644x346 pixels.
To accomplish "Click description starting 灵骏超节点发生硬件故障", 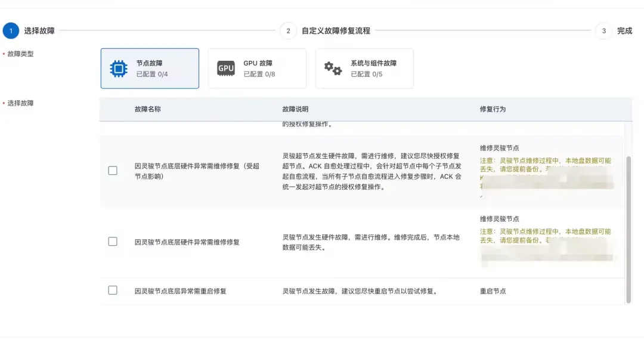I will click(x=371, y=171).
